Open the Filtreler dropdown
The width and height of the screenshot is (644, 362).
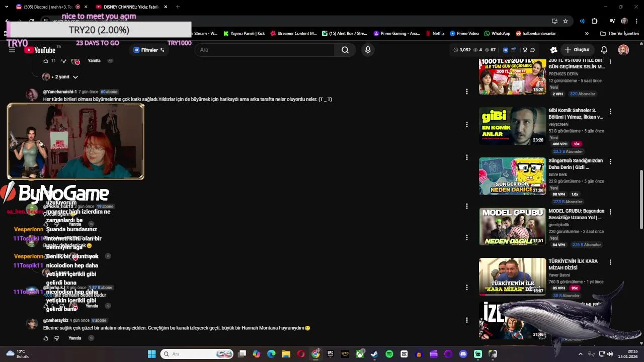[x=149, y=50]
